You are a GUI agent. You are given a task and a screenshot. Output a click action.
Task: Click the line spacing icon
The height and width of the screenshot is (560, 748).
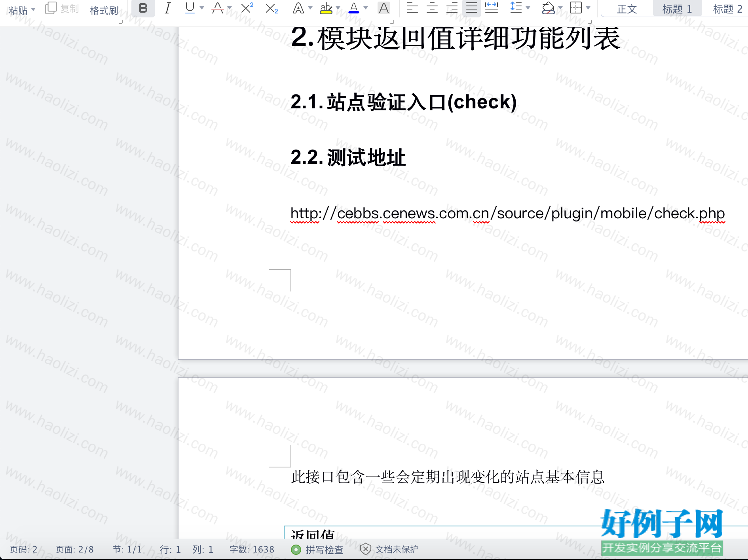point(516,8)
